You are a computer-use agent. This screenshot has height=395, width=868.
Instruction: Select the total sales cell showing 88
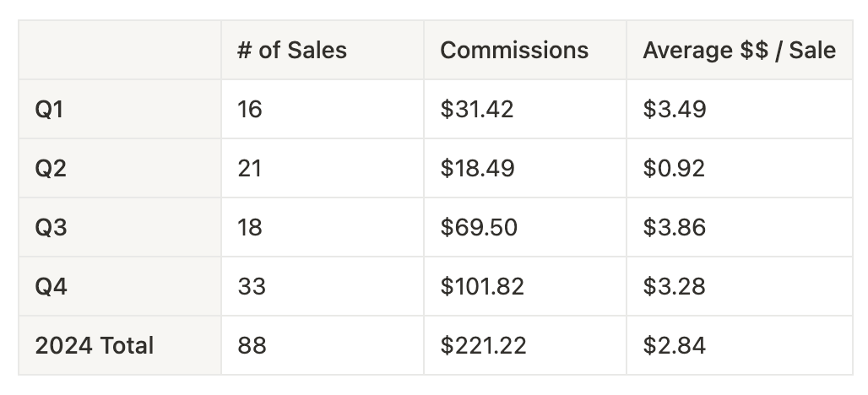click(252, 346)
